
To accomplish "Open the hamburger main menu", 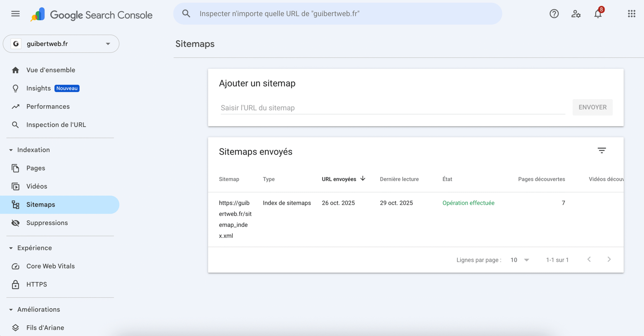I will (15, 14).
